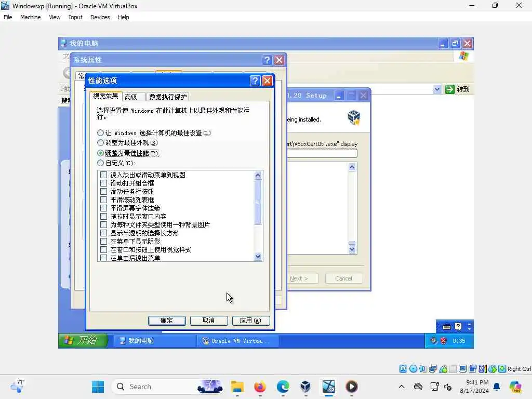Open the Copilot icon in host tray

point(515,387)
